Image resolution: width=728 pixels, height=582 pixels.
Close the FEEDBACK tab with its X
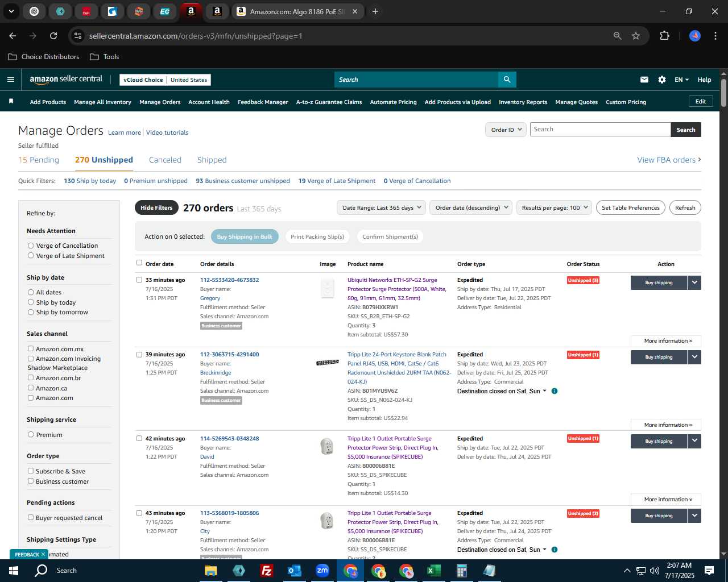(x=43, y=554)
